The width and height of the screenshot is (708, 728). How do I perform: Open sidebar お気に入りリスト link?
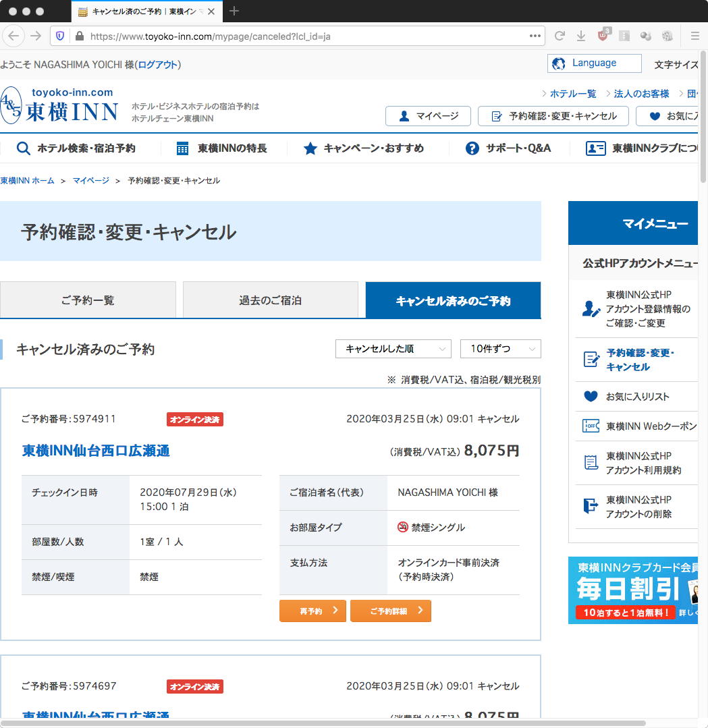pos(637,397)
